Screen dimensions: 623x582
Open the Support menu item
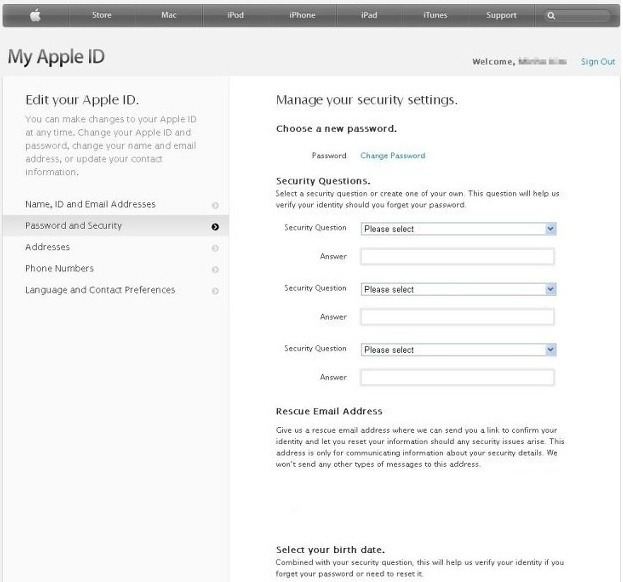click(x=501, y=15)
